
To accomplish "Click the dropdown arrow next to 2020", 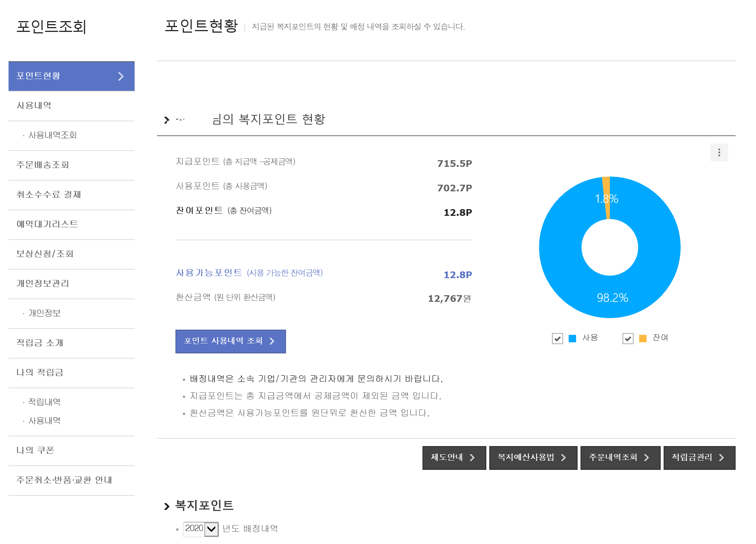I will [x=211, y=529].
